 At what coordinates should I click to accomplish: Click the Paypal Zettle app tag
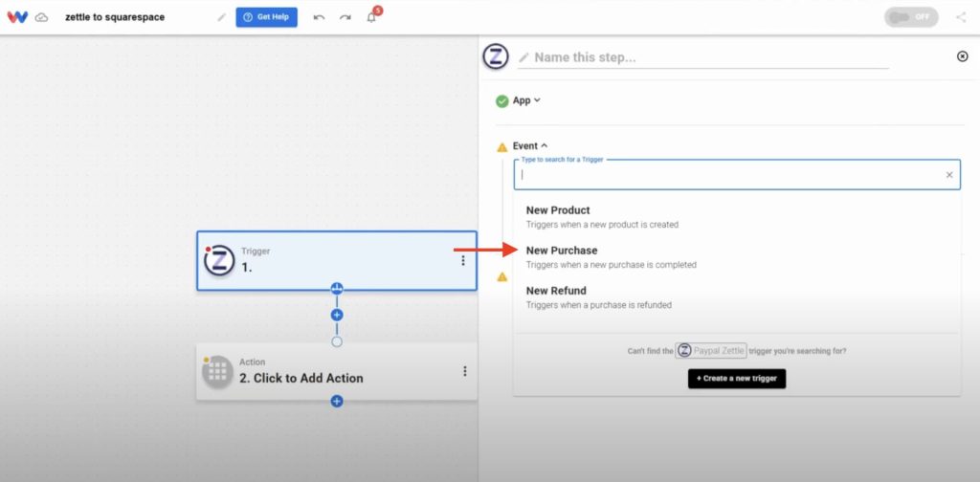point(711,351)
